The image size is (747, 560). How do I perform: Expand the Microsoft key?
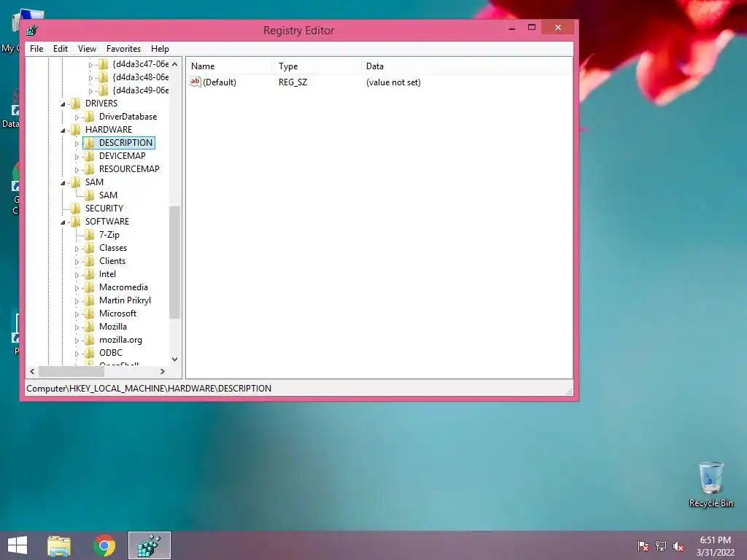(77, 314)
